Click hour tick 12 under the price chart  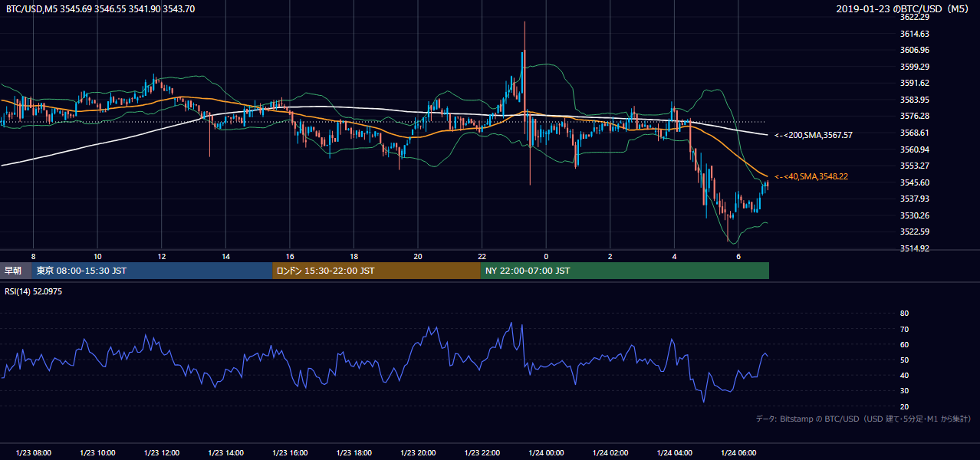click(162, 256)
